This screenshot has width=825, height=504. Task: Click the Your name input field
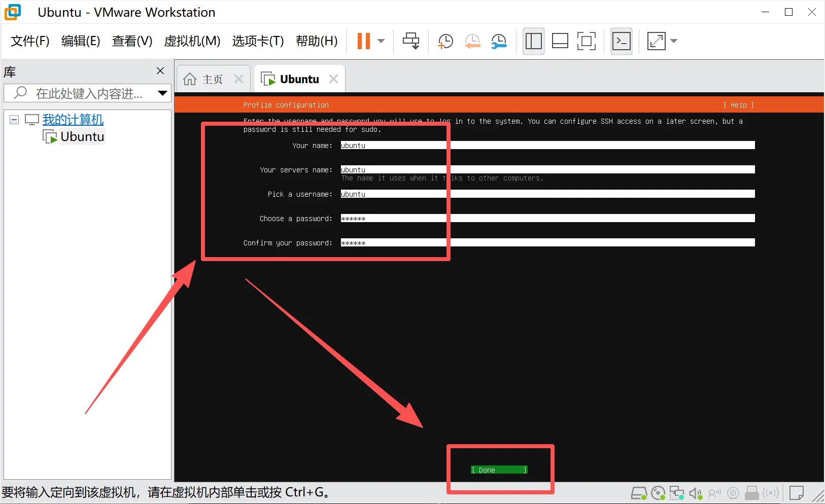(548, 146)
